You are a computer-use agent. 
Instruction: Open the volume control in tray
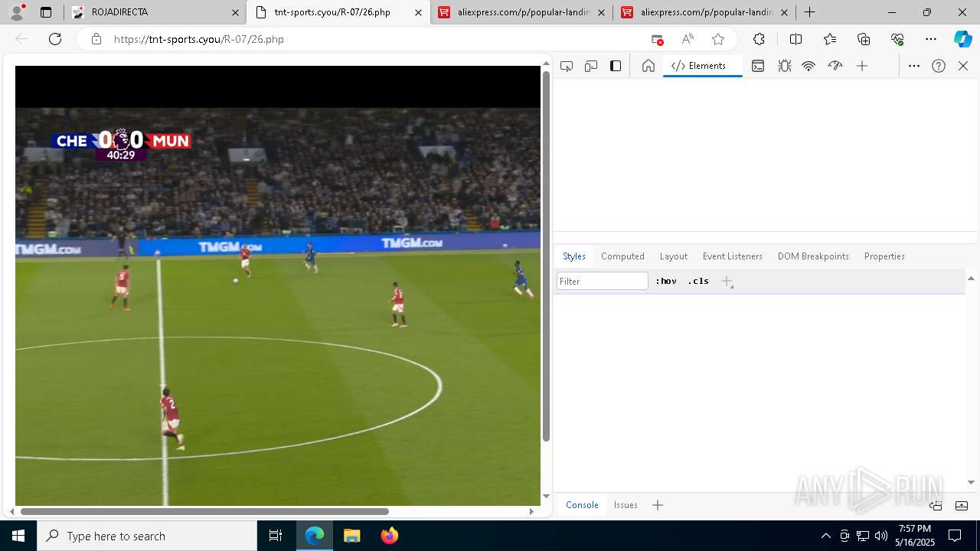pos(881,536)
